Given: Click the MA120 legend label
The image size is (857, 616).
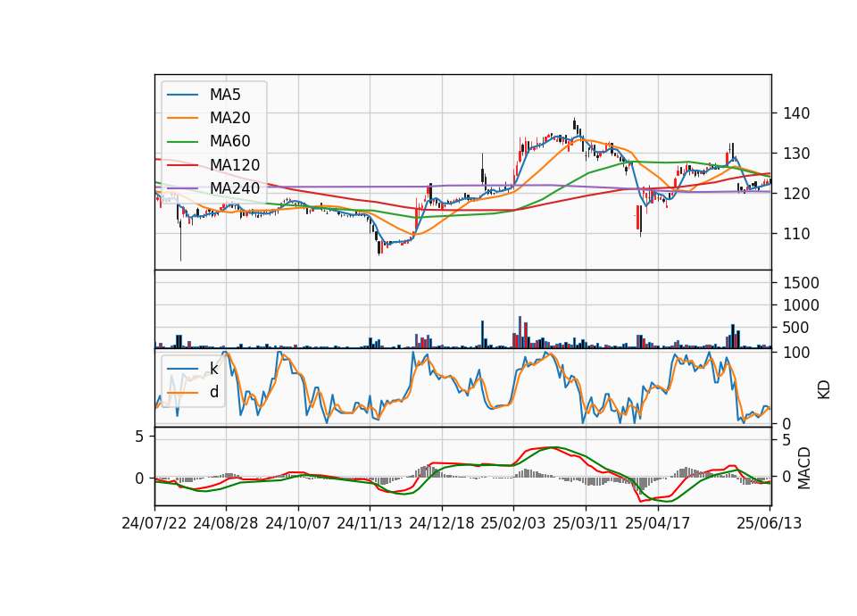Looking at the screenshot, I should (x=235, y=165).
